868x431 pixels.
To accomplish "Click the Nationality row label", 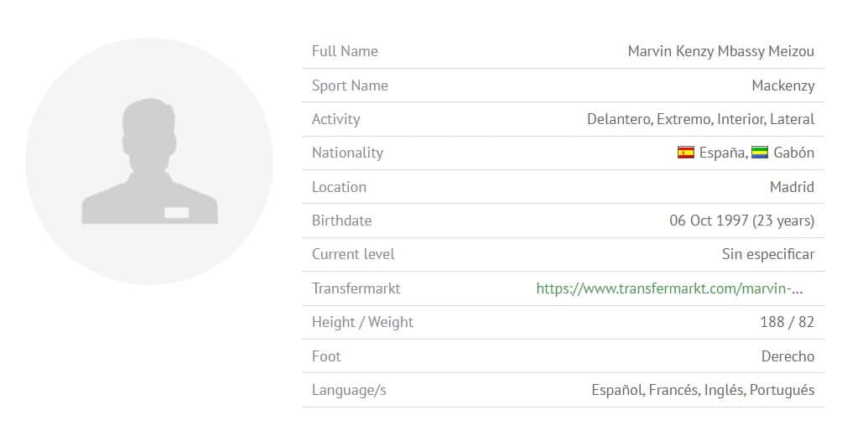I will pyautogui.click(x=348, y=153).
